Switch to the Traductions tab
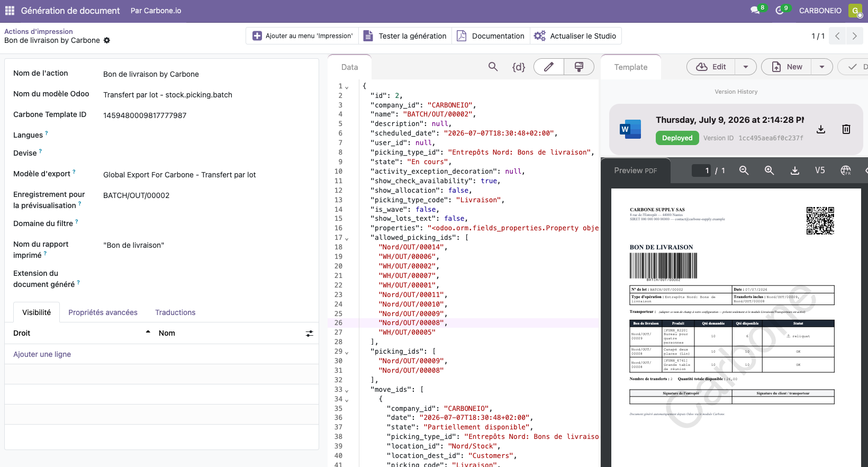This screenshot has width=868, height=467. 175,312
